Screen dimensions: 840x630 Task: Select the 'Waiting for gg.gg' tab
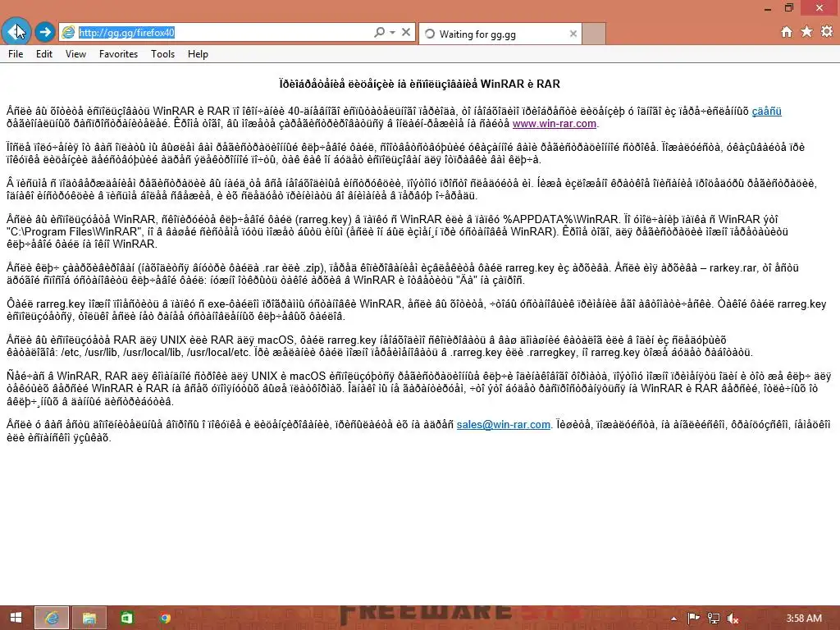(x=500, y=33)
